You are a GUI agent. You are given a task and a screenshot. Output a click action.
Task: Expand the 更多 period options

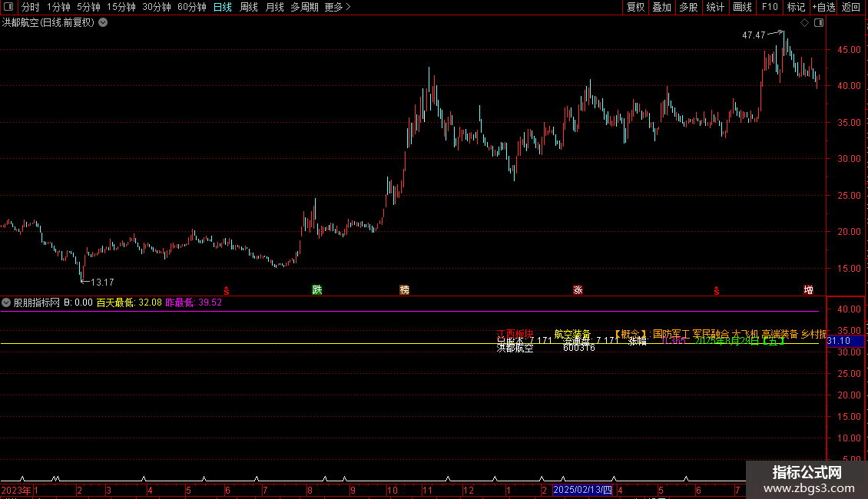point(338,7)
